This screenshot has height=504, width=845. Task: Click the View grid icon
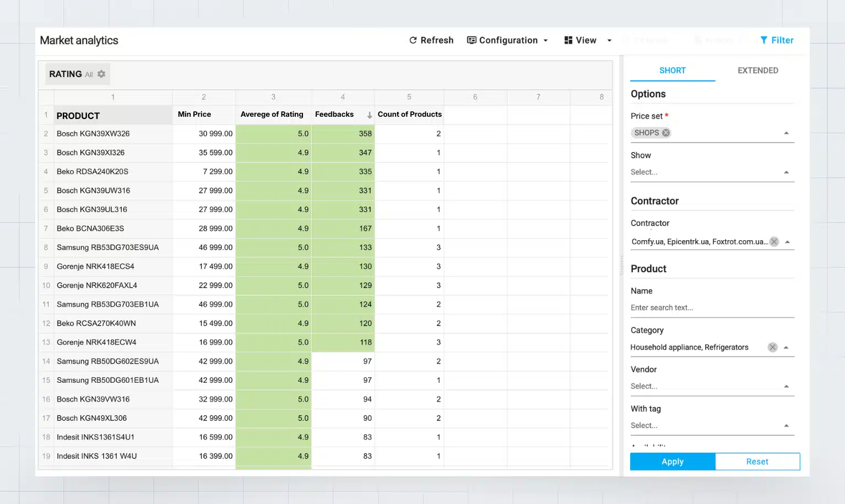[568, 40]
